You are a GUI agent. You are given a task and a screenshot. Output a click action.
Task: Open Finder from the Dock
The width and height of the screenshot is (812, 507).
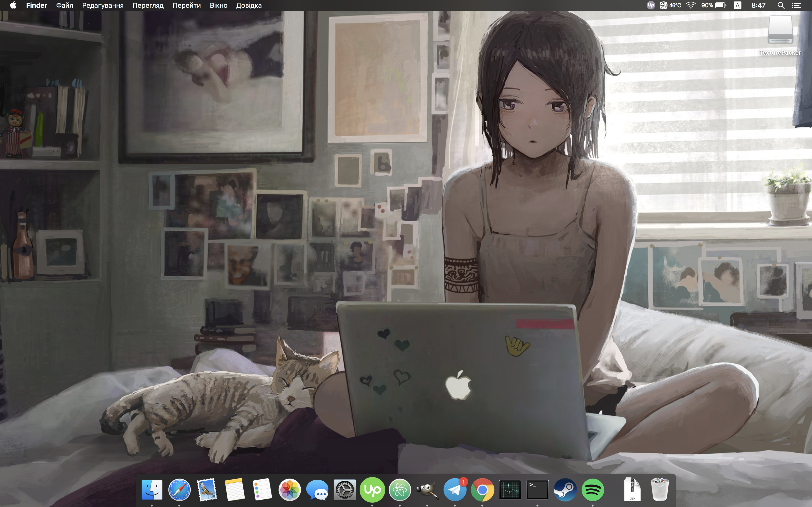coord(152,490)
